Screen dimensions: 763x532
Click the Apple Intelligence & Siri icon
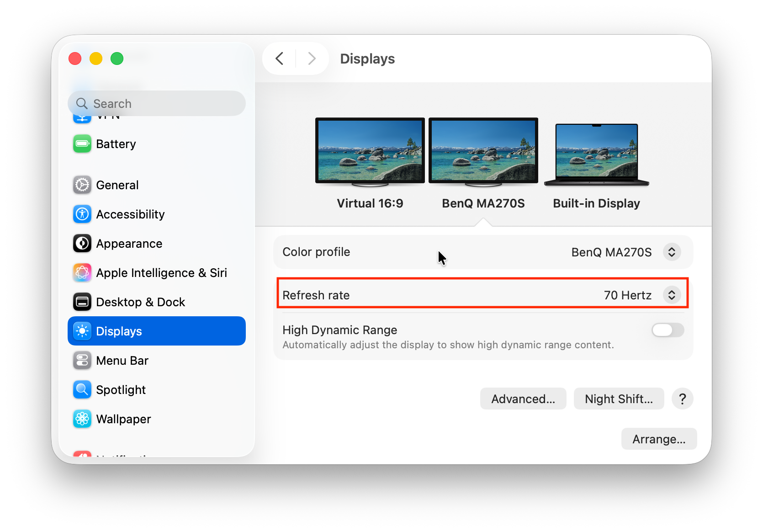point(82,273)
